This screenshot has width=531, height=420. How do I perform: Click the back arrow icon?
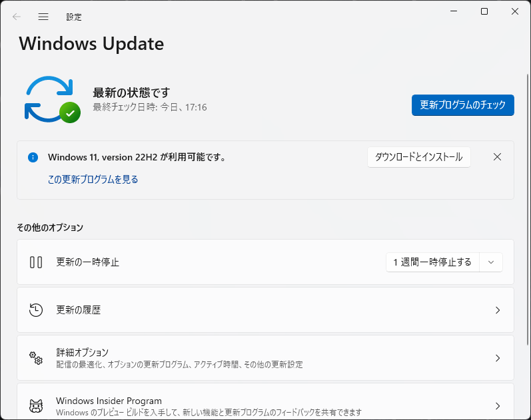click(16, 17)
